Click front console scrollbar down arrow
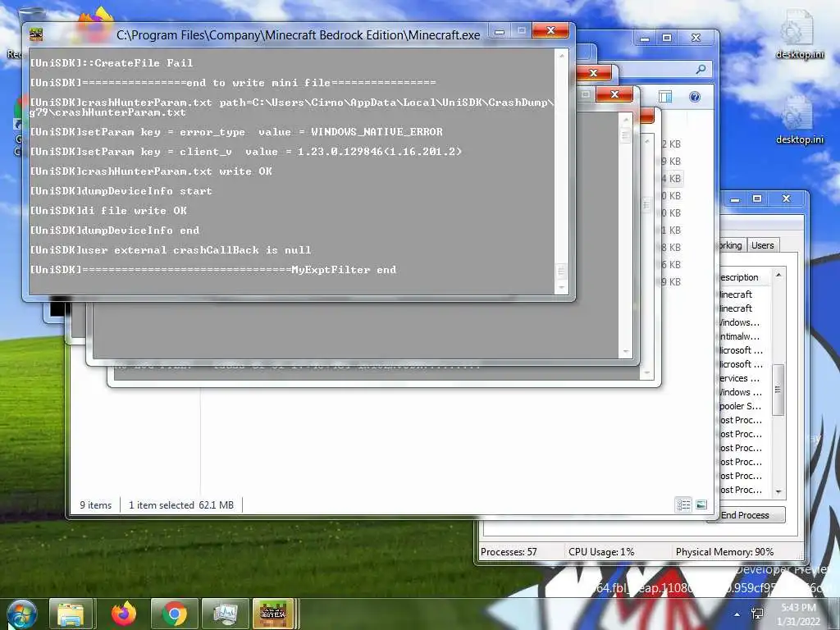This screenshot has width=840, height=630. (x=561, y=288)
